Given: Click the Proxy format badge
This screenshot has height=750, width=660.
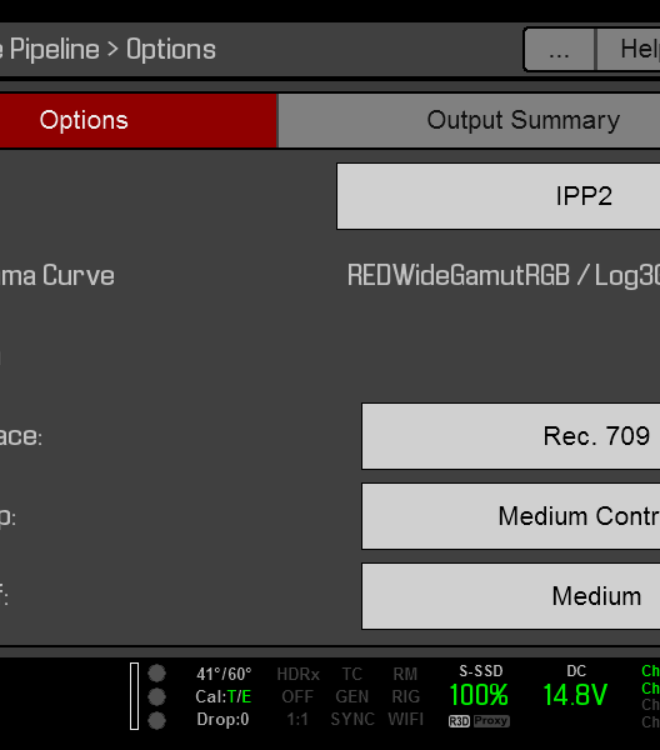Looking at the screenshot, I should coord(491,721).
